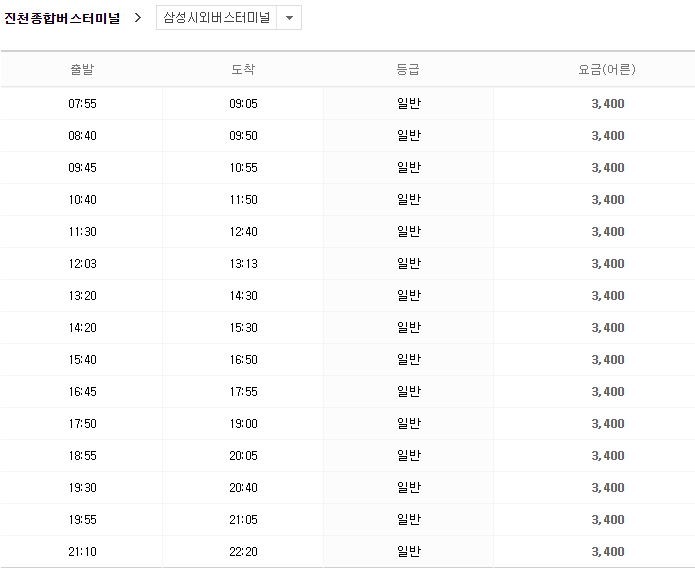The height and width of the screenshot is (568, 695).
Task: Click the 삼성시외버스터미널 destination selector text
Action: pyautogui.click(x=215, y=18)
